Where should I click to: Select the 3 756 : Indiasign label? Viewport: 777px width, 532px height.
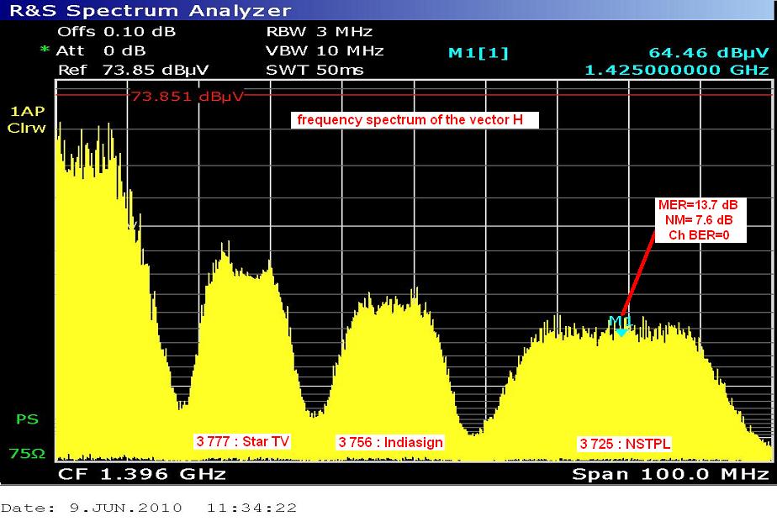pyautogui.click(x=390, y=442)
